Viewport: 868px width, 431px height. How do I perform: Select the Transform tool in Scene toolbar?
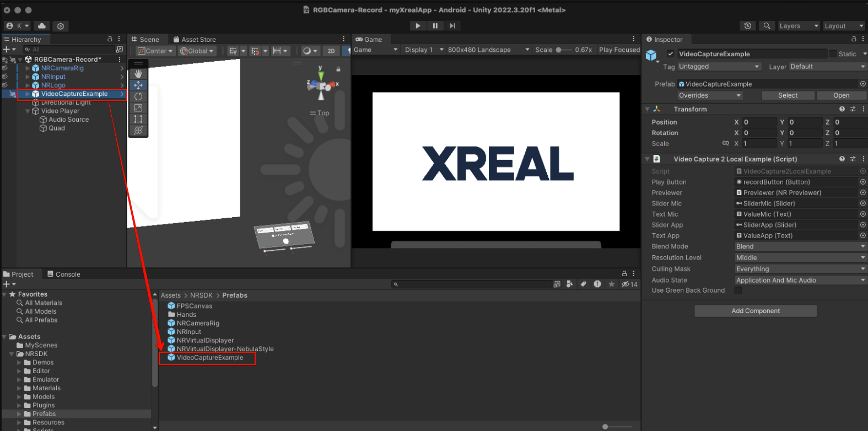[x=138, y=131]
